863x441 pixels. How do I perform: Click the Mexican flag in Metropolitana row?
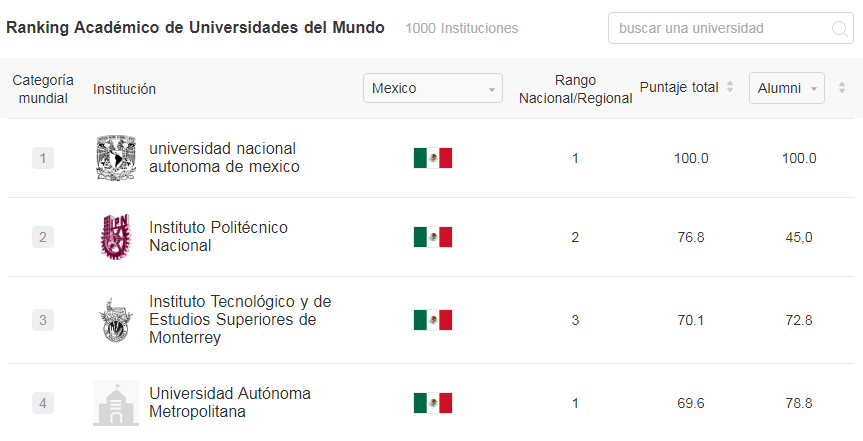[x=433, y=403]
